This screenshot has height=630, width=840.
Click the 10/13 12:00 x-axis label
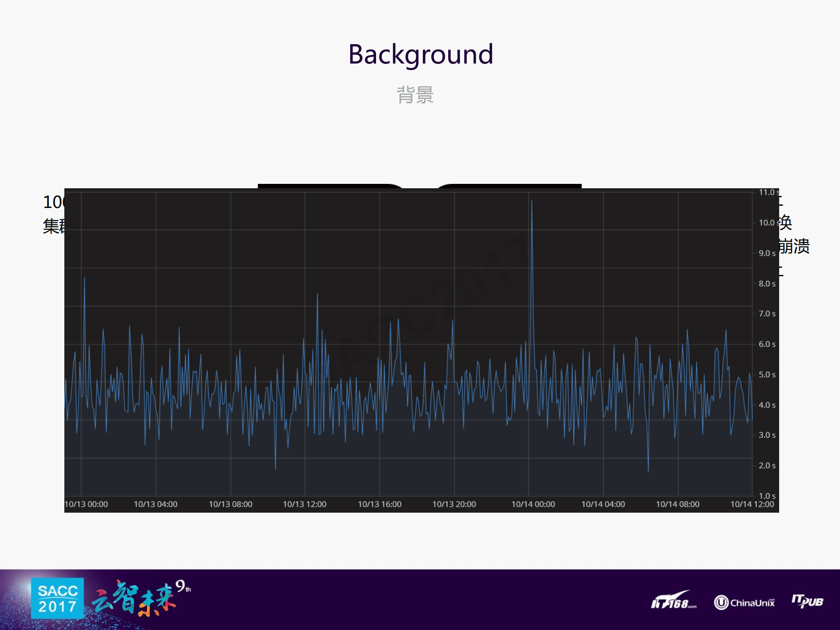coord(305,504)
